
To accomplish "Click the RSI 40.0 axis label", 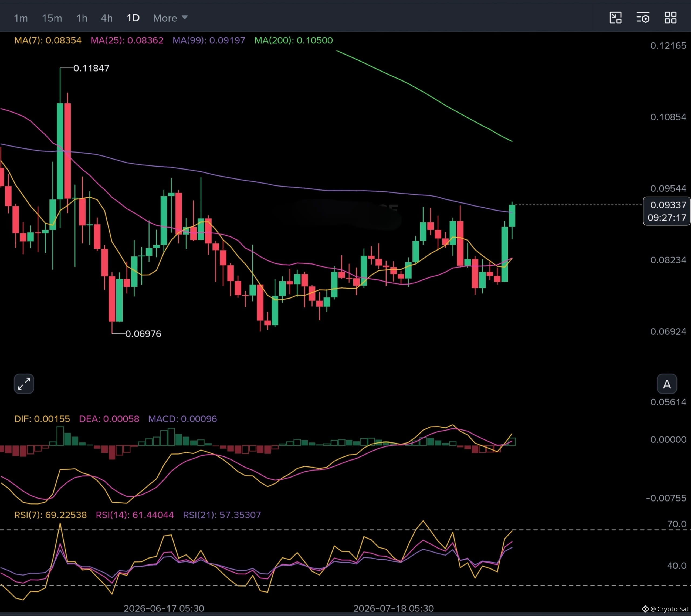I will (676, 566).
